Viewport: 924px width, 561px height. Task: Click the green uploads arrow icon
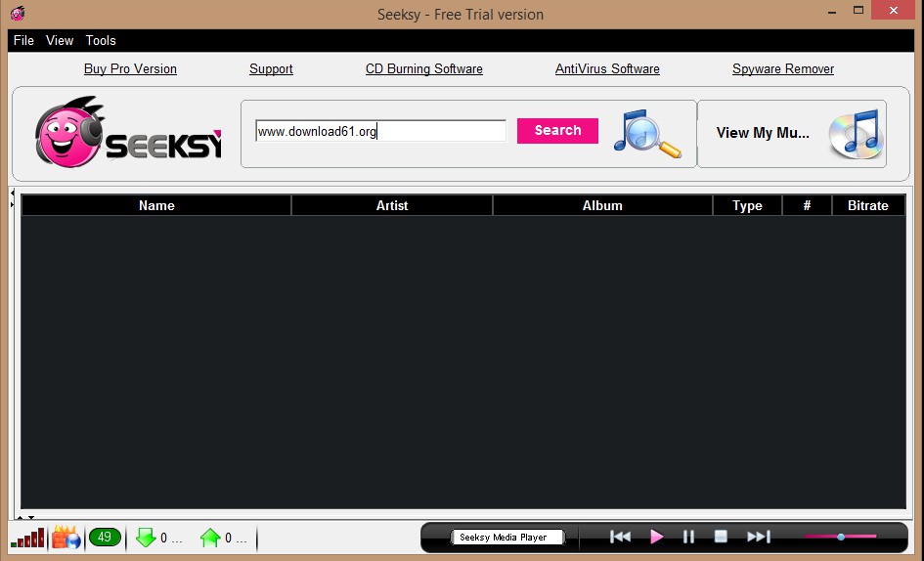point(210,538)
